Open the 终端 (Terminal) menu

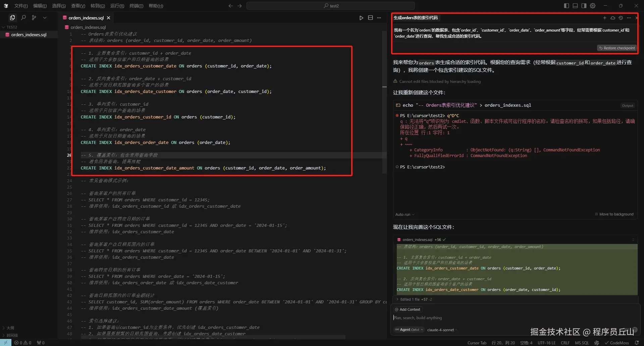[136, 6]
